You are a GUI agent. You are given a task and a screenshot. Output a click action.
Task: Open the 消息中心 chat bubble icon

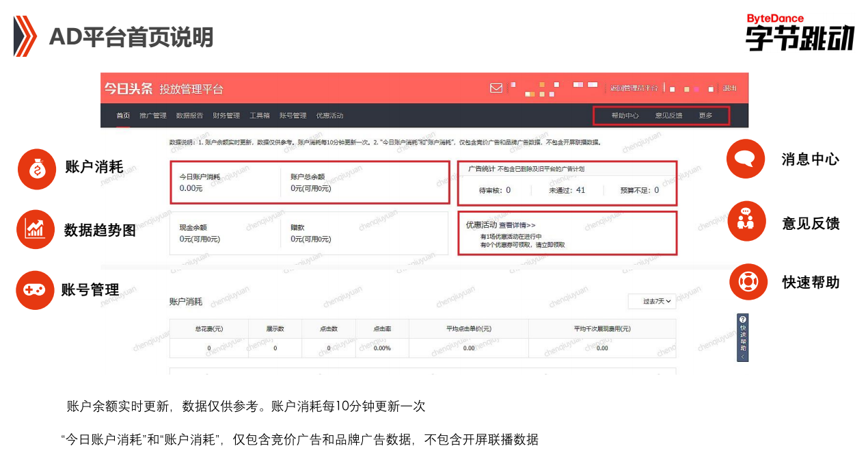coord(746,159)
